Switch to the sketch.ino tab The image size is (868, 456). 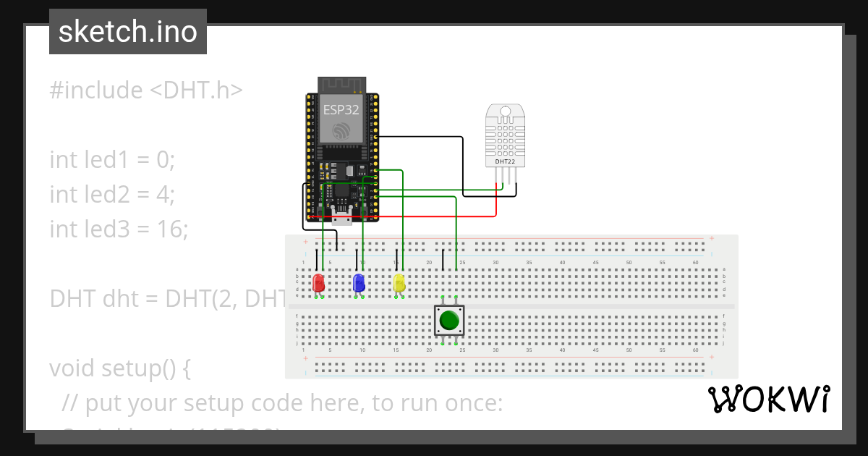pos(127,31)
